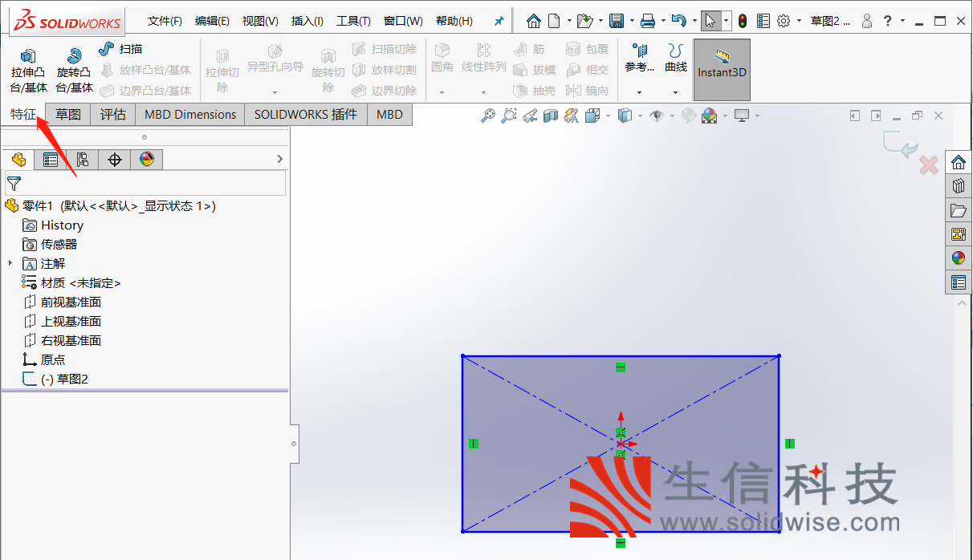Open the DimXpertManager crosshair tab

pyautogui.click(x=115, y=159)
